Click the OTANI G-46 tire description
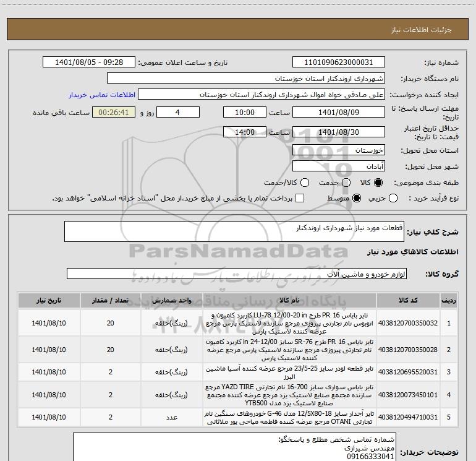This screenshot has height=461, width=476. click(x=289, y=418)
